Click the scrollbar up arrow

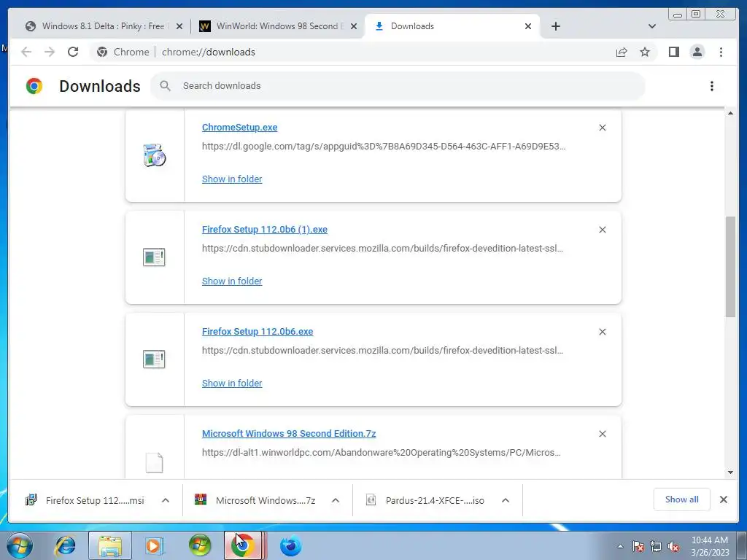tap(730, 113)
